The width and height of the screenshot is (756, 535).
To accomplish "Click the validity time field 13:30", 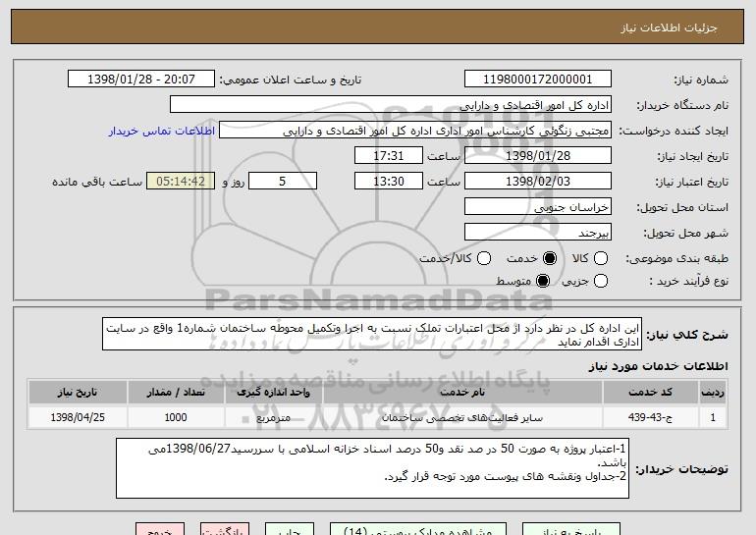I will (389, 182).
